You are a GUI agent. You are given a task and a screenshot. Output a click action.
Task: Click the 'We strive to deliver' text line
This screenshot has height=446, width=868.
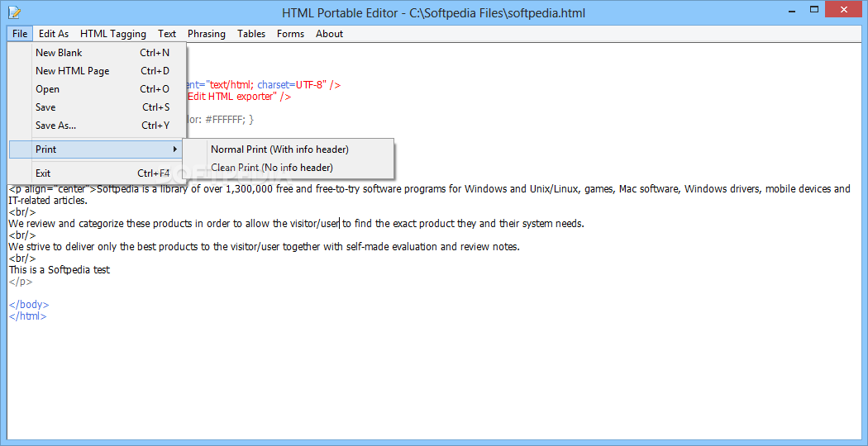pyautogui.click(x=264, y=247)
